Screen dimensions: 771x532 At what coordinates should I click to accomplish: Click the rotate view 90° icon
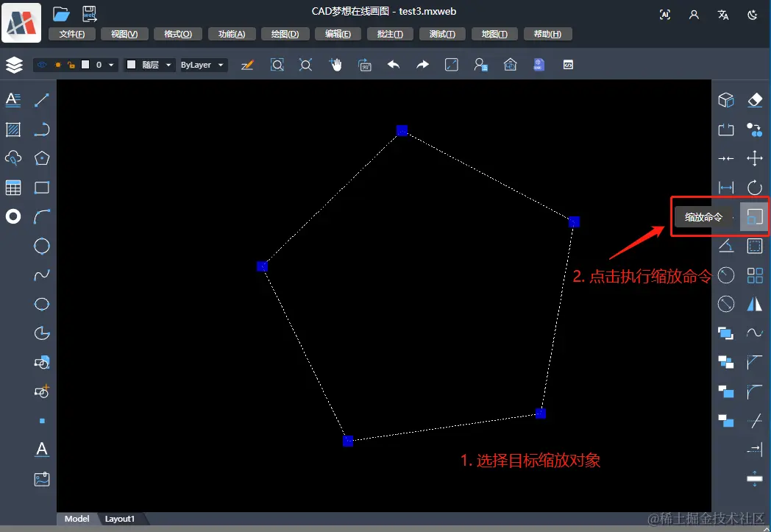[x=364, y=65]
